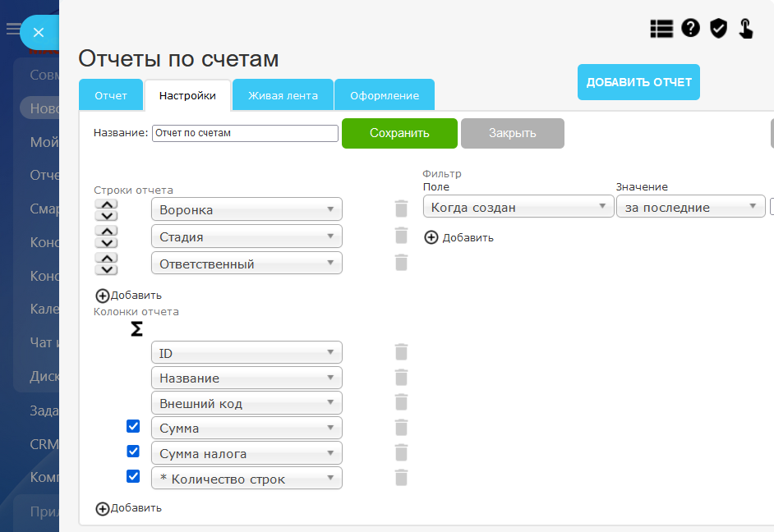Delete the Внешний код column via trash icon
This screenshot has height=532, width=774.
tap(401, 402)
